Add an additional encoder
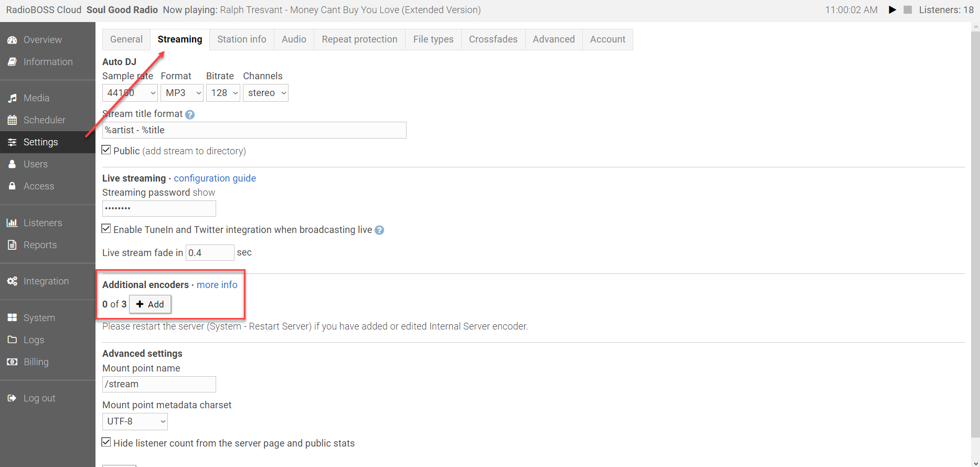Screen dimensions: 980x467 pyautogui.click(x=150, y=304)
